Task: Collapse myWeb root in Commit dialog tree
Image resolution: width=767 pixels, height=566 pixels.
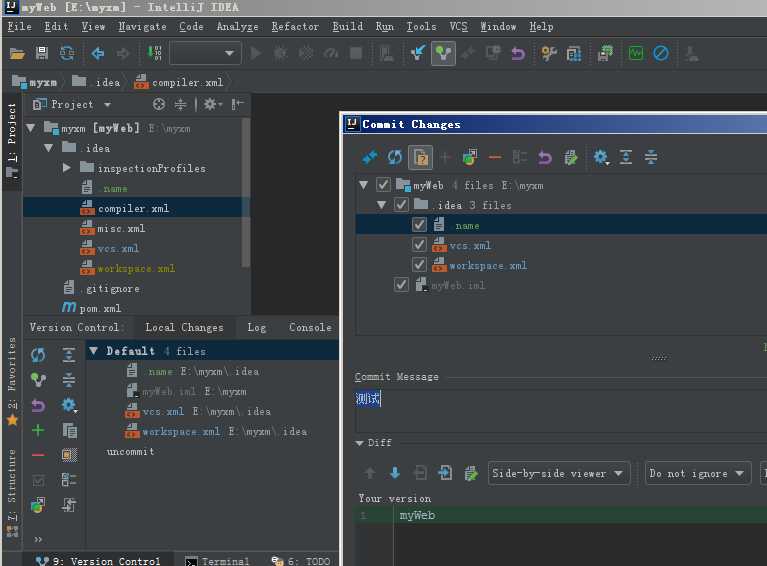Action: [363, 185]
